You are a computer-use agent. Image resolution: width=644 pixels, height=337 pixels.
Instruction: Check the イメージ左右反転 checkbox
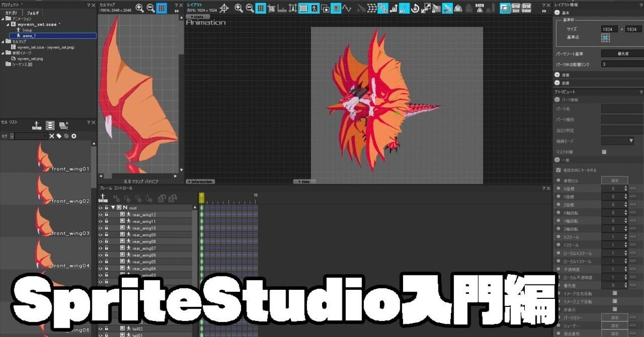tap(614, 294)
